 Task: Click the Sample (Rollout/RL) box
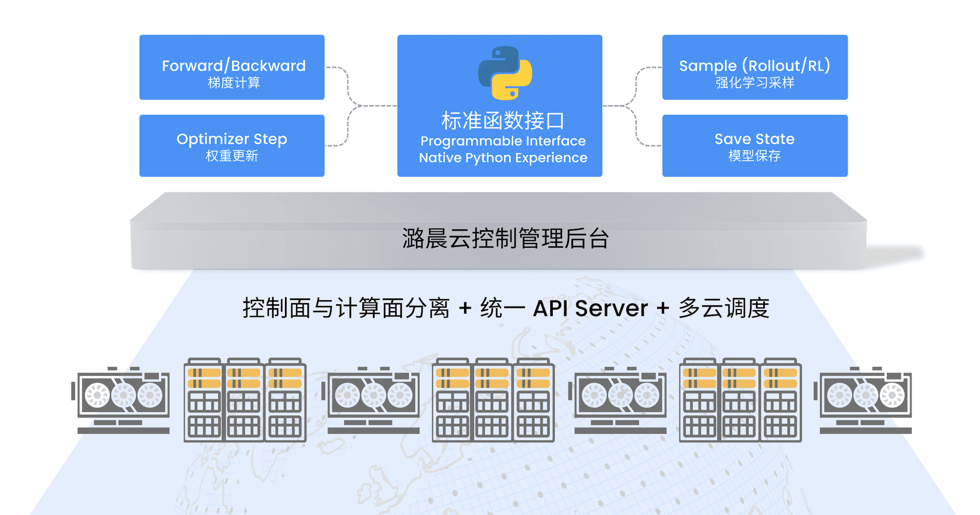pos(754,68)
